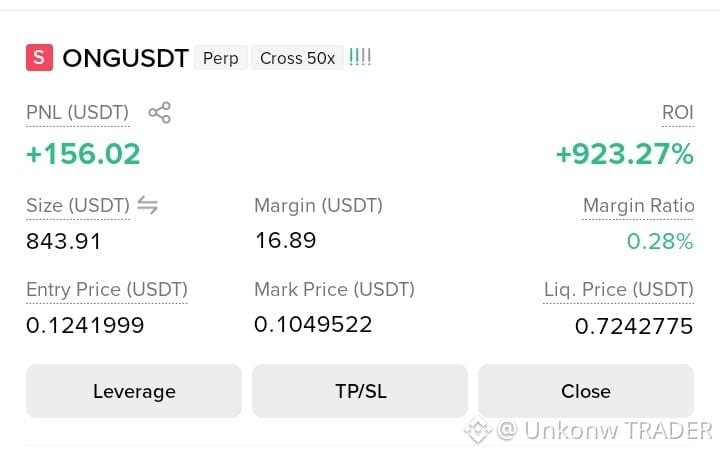Open the ONGUSDT symbol name
This screenshot has width=720, height=455.
pos(125,58)
